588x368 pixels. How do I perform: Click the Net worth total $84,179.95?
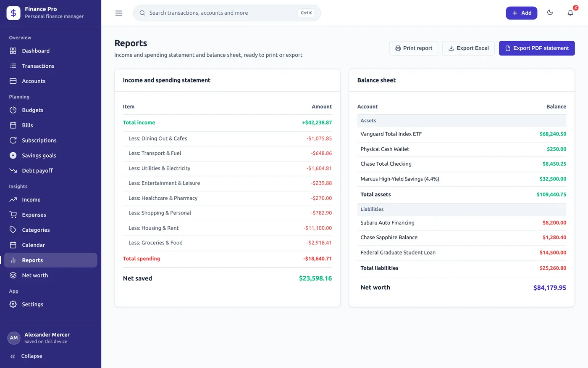(x=550, y=288)
